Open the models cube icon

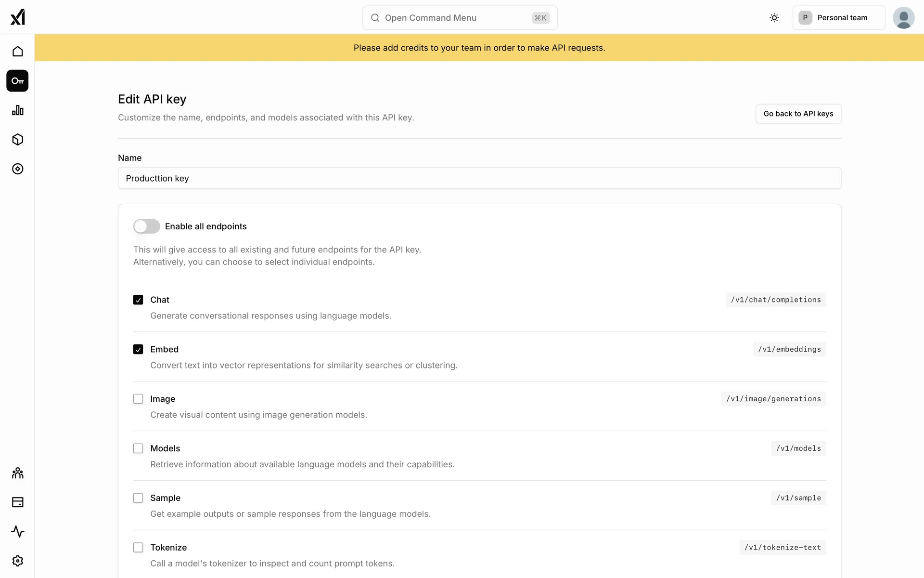pos(17,140)
